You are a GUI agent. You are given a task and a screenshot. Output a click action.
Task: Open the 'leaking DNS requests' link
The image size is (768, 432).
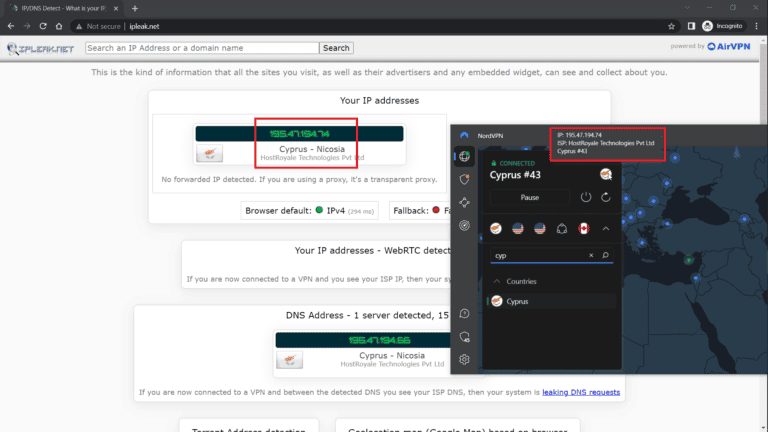[x=581, y=392]
